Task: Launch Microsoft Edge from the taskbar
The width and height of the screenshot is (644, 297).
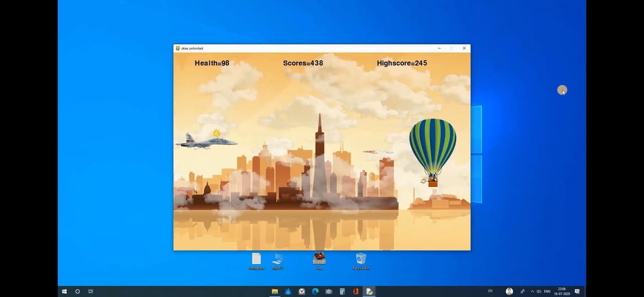Action: coord(315,291)
